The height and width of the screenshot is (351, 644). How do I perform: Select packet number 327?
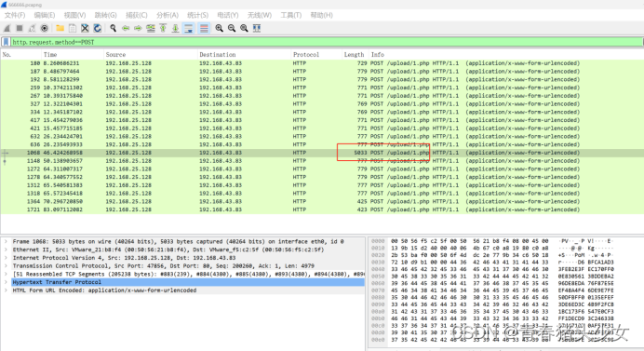322,104
